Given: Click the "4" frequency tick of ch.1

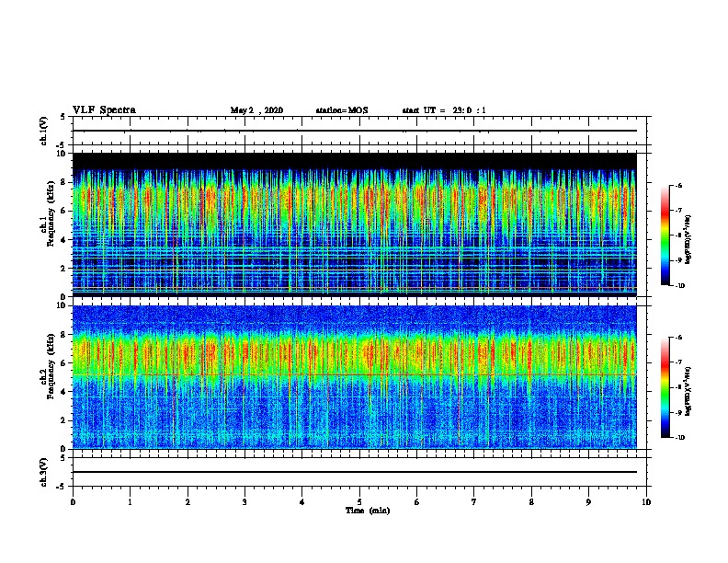Looking at the screenshot, I should [63, 240].
